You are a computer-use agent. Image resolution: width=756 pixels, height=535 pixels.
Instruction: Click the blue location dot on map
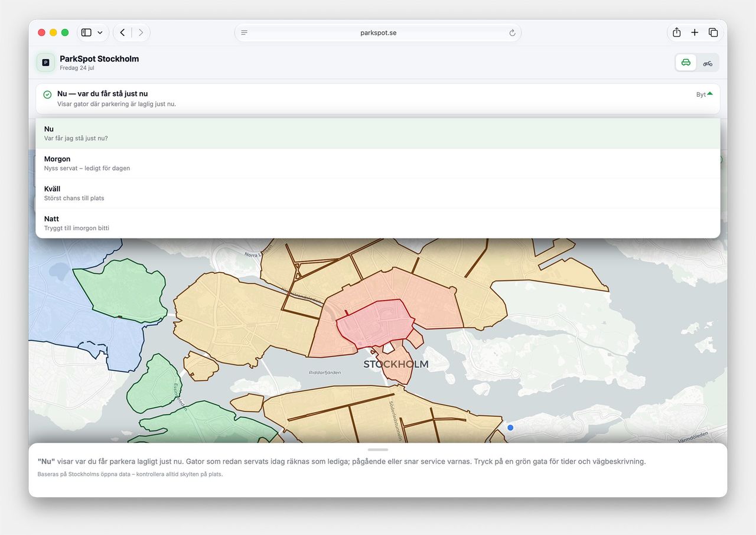point(510,428)
